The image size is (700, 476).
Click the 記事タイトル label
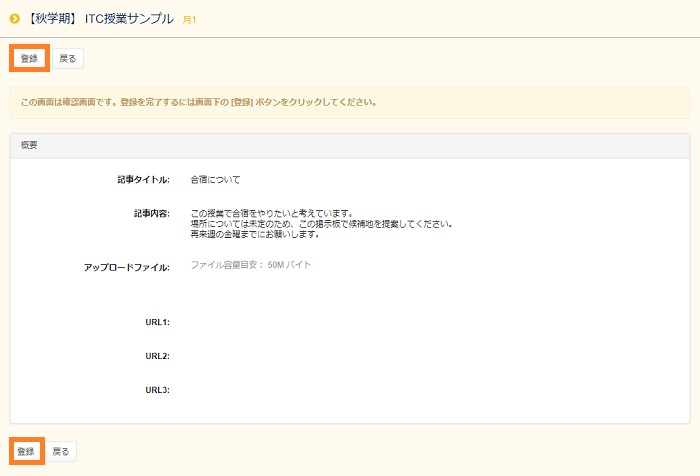click(x=143, y=180)
